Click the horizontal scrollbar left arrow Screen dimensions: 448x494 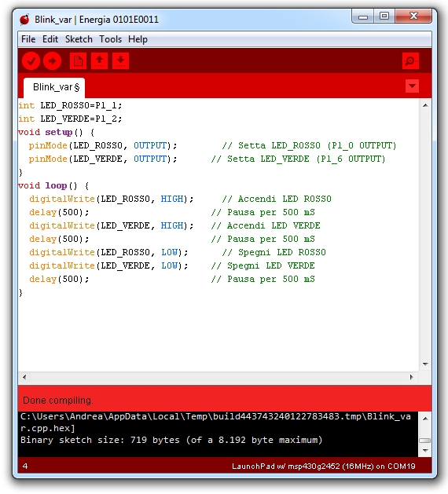coord(24,377)
